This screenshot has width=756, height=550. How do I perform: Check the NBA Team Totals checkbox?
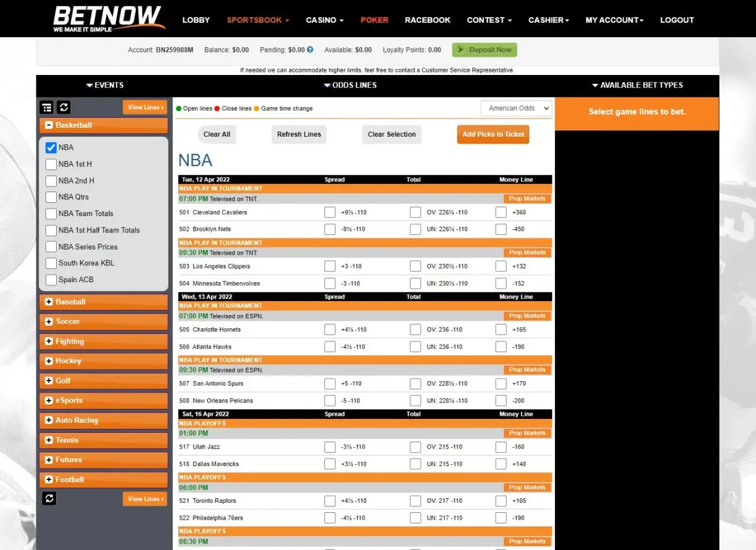point(51,214)
